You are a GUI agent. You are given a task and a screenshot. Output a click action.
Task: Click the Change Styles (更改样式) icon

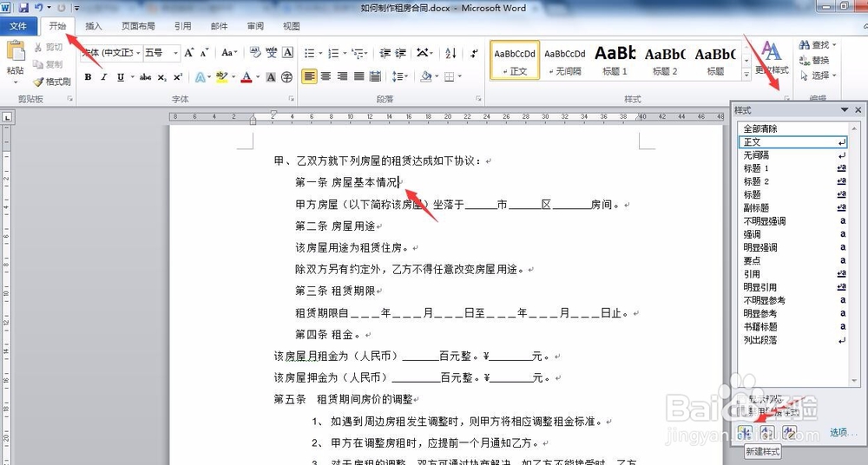[x=771, y=51]
